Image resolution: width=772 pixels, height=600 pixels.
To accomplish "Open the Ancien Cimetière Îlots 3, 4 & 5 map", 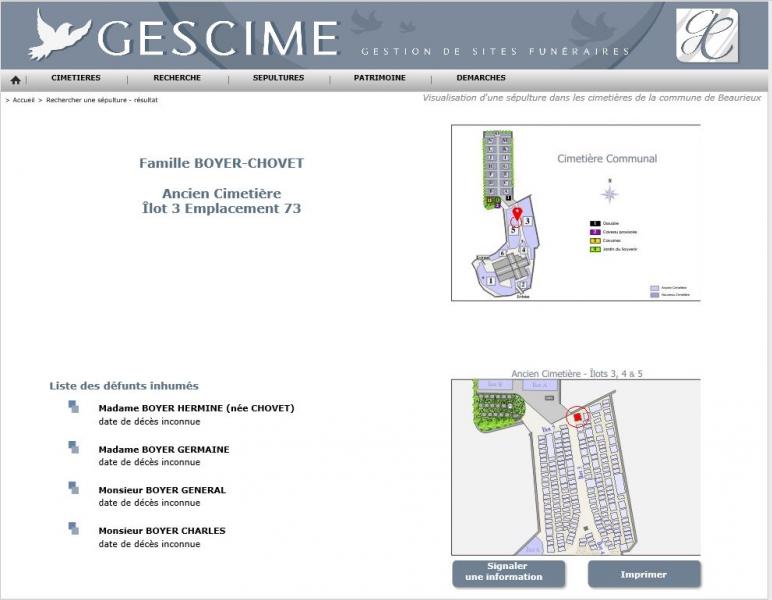I will 576,467.
